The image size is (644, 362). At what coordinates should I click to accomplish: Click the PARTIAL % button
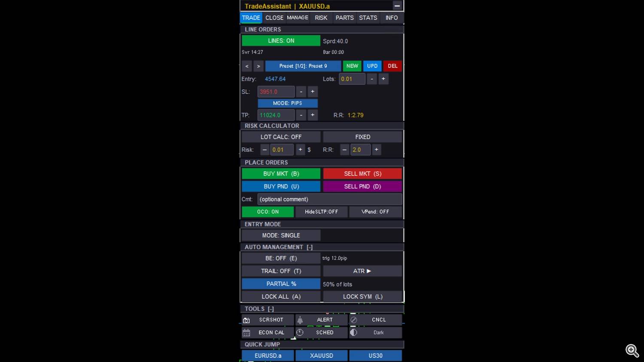281,284
